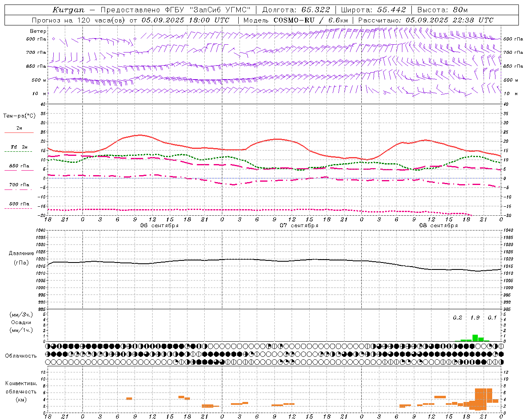
Task: Click the "Облачность" cloudiness label
Action: click(21, 356)
